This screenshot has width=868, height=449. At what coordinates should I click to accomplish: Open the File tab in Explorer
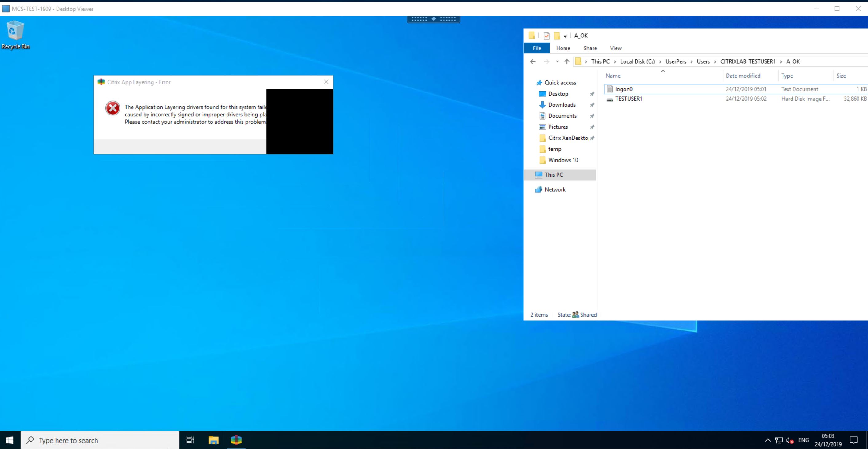click(537, 48)
